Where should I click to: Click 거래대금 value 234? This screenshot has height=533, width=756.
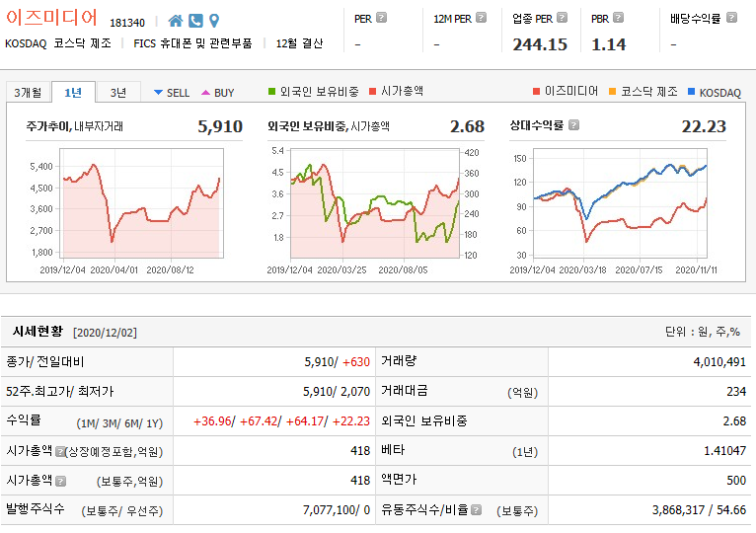(736, 392)
